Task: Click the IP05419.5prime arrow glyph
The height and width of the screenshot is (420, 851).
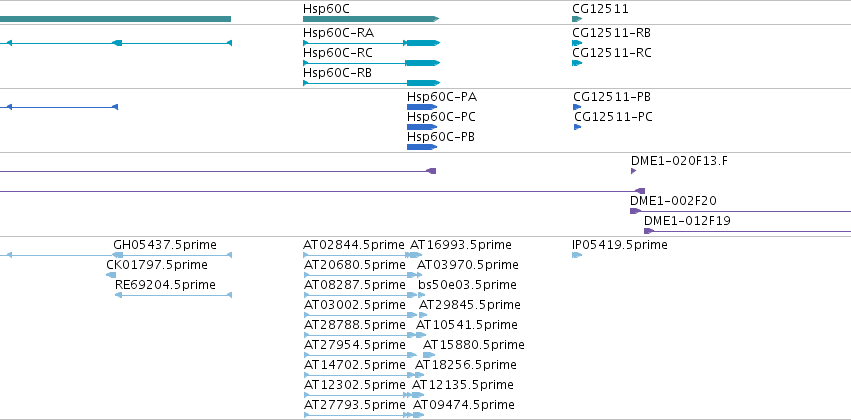Action: 577,255
